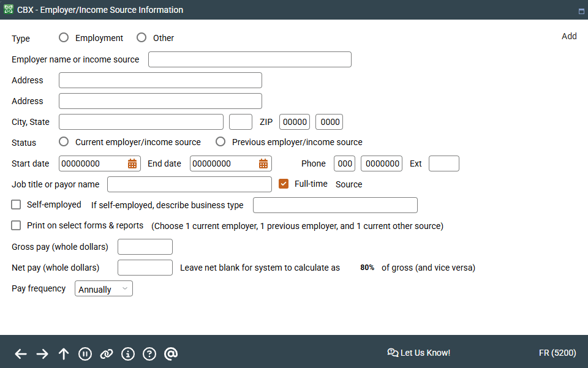Check Print on select forms & reports
Viewport: 588px width, 368px height.
tap(15, 225)
